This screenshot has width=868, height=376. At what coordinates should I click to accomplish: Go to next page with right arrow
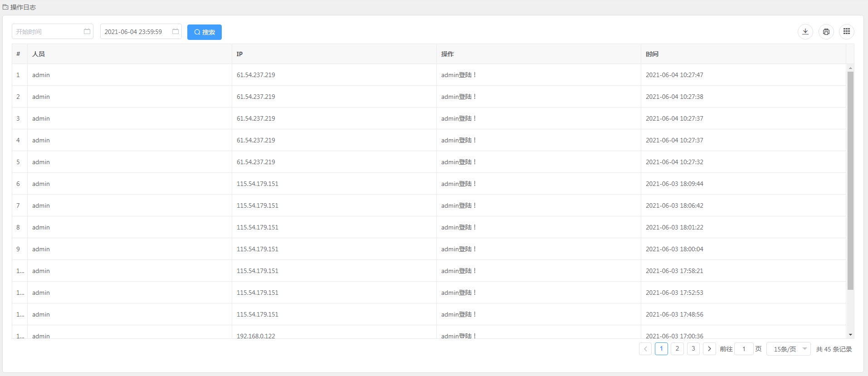pyautogui.click(x=709, y=349)
